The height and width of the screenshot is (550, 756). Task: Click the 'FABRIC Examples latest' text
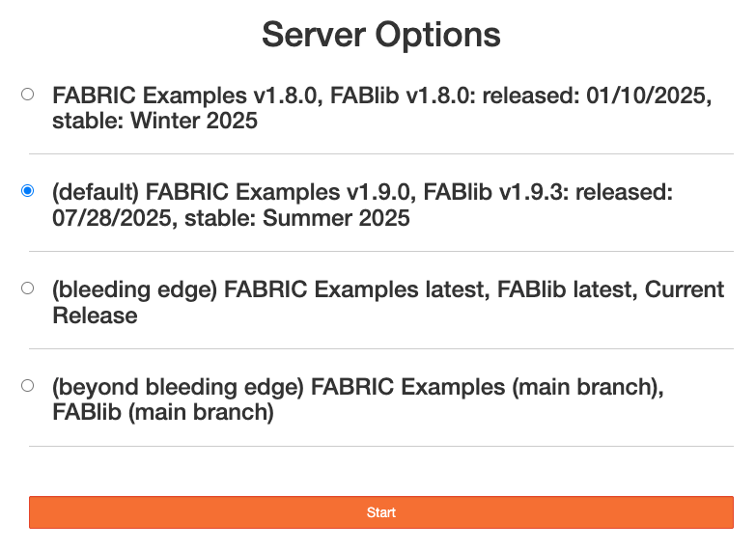coord(351,290)
